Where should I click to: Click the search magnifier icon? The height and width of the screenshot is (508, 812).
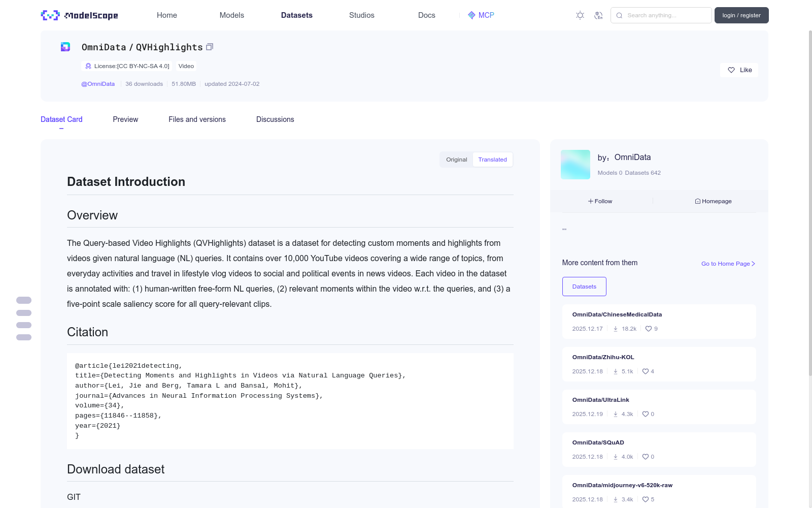619,15
